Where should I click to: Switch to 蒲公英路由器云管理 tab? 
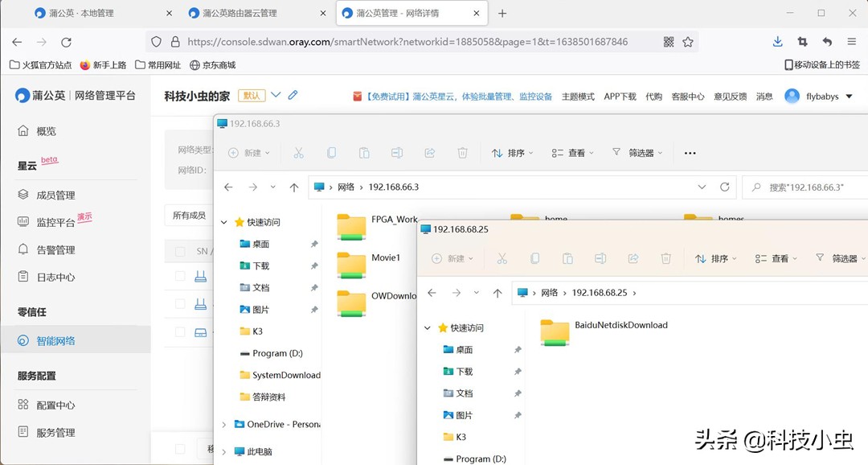coord(240,14)
